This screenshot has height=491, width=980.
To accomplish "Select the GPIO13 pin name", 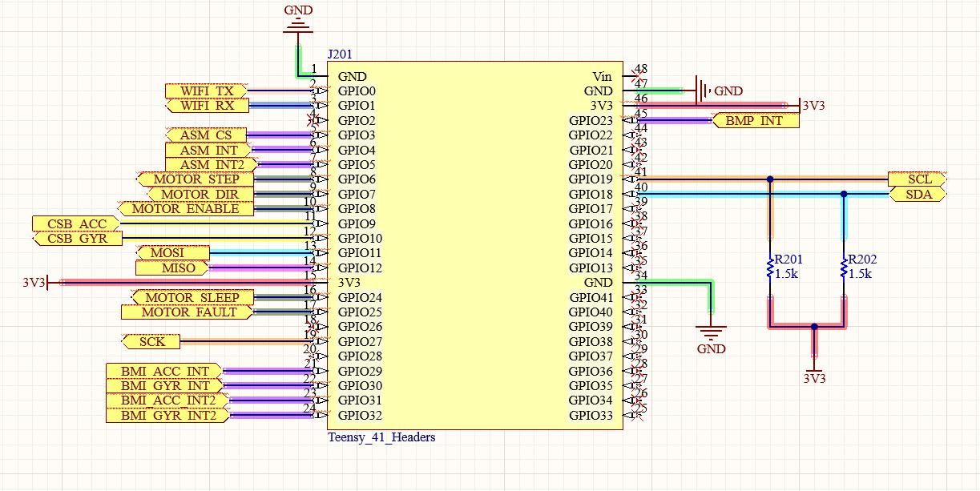I will tap(591, 268).
